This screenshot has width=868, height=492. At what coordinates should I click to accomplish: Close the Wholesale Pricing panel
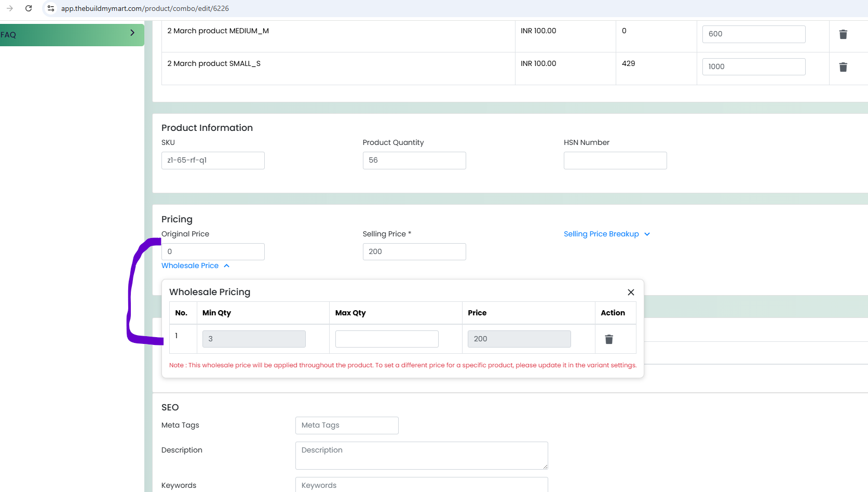[631, 292]
